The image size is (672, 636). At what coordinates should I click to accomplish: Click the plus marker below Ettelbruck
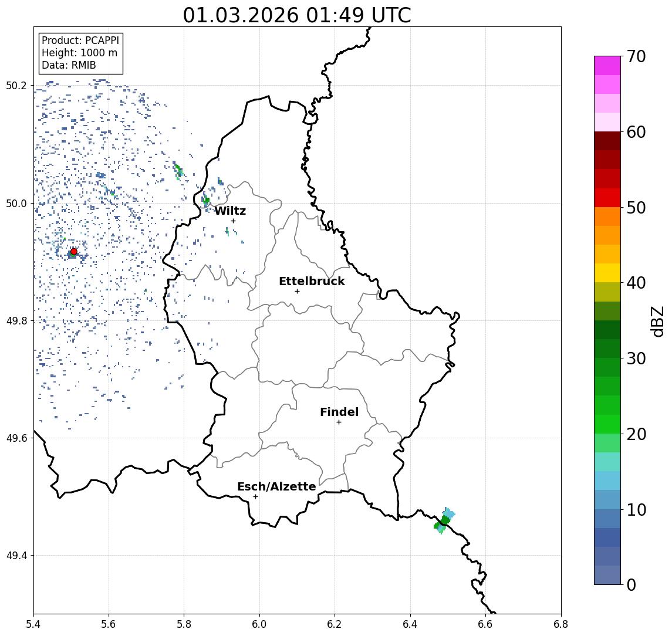[x=297, y=292]
